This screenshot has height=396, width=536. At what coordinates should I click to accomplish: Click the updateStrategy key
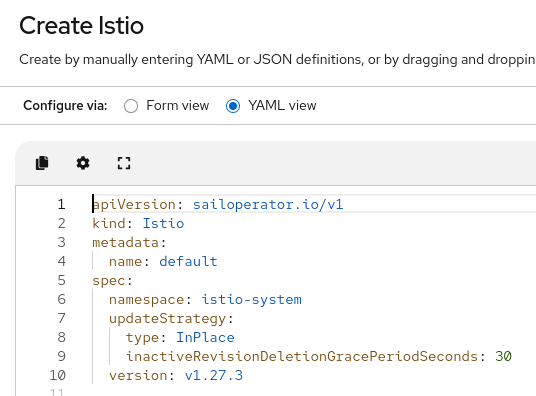167,319
